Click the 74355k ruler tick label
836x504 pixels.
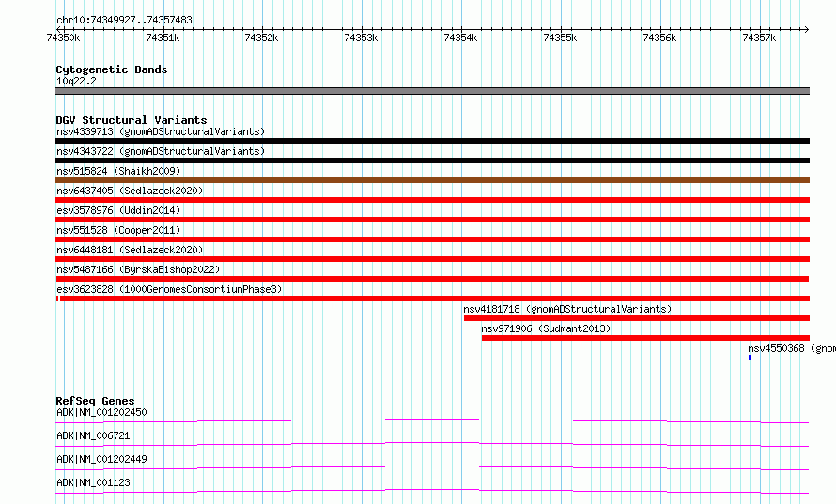pos(560,38)
